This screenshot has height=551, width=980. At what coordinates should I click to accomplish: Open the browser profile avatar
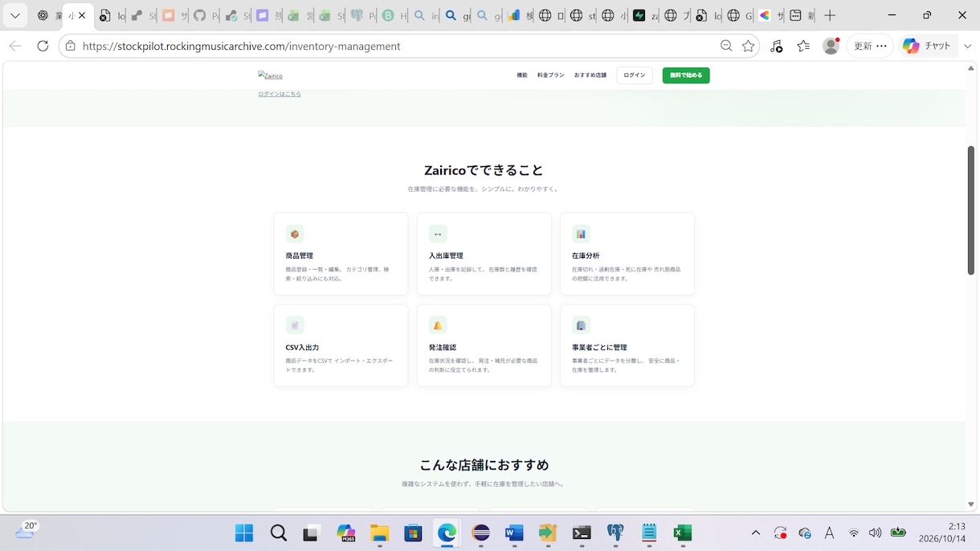tap(831, 46)
